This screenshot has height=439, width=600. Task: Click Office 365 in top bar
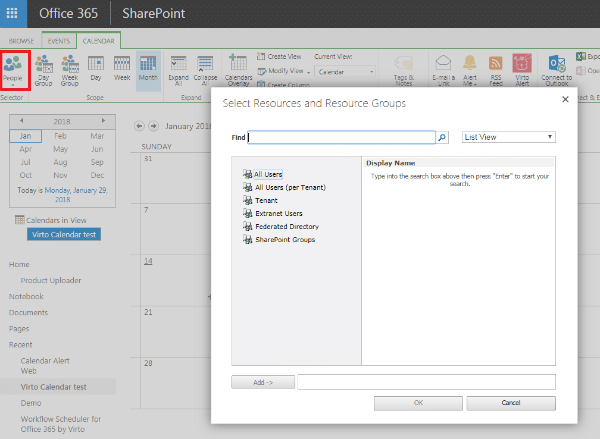pos(68,13)
